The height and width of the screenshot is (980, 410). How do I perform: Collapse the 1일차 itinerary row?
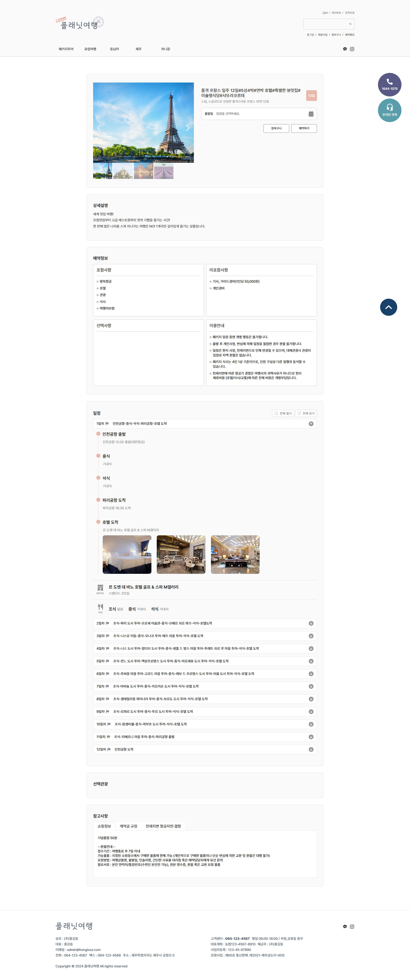pyautogui.click(x=311, y=424)
